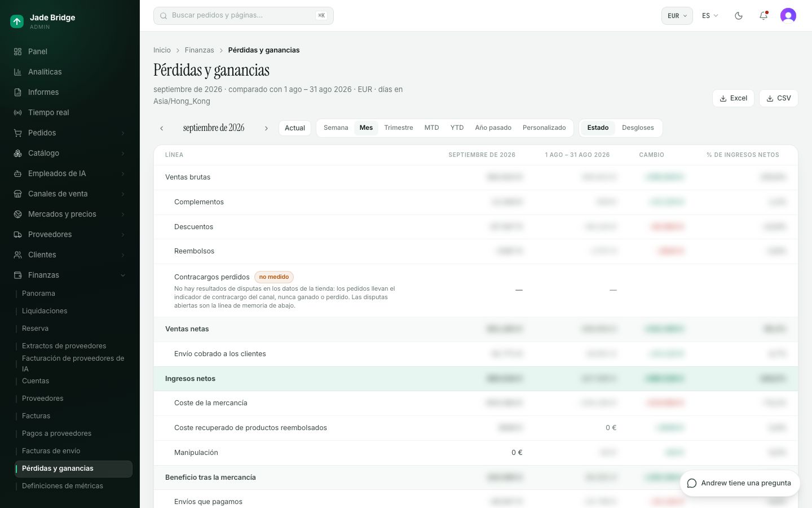812x508 pixels.
Task: Expand Empleados de IA section
Action: point(70,173)
